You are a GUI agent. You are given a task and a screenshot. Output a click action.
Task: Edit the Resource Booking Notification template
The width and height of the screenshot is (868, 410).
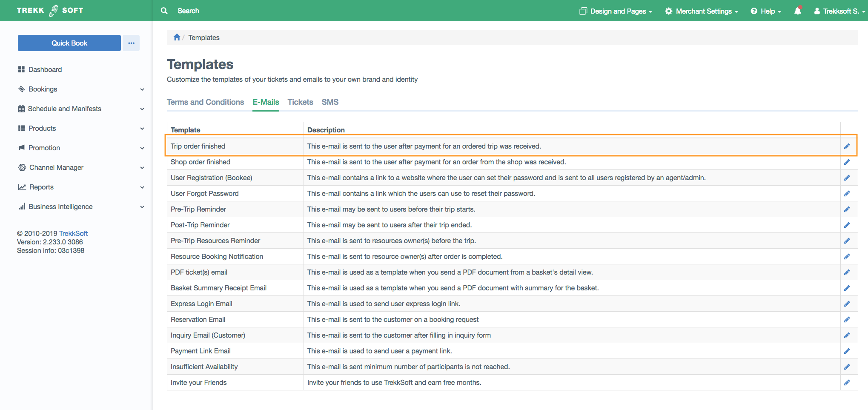point(847,257)
